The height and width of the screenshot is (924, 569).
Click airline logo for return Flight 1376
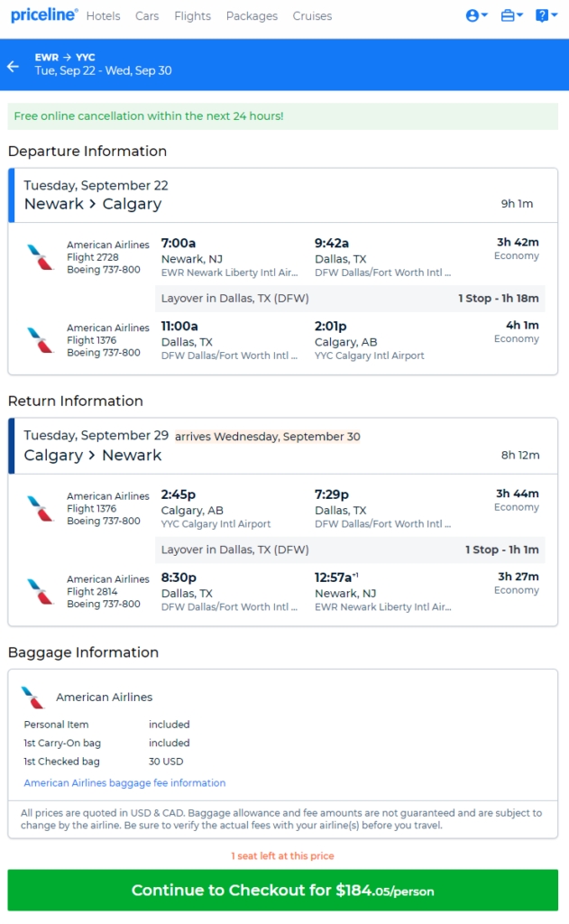41,508
